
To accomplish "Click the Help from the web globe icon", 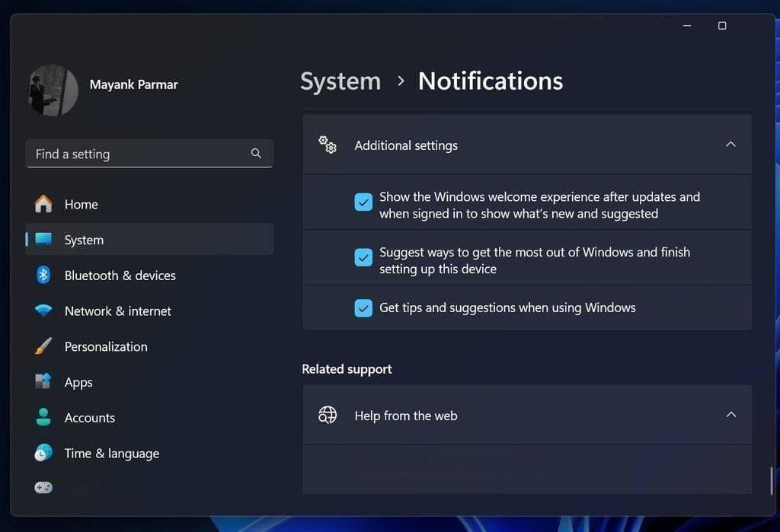I will [328, 415].
